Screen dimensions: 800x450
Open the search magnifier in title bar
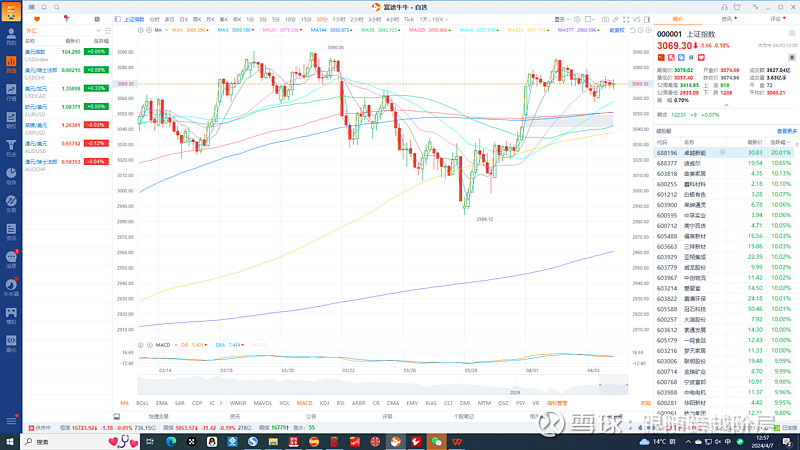57,7
